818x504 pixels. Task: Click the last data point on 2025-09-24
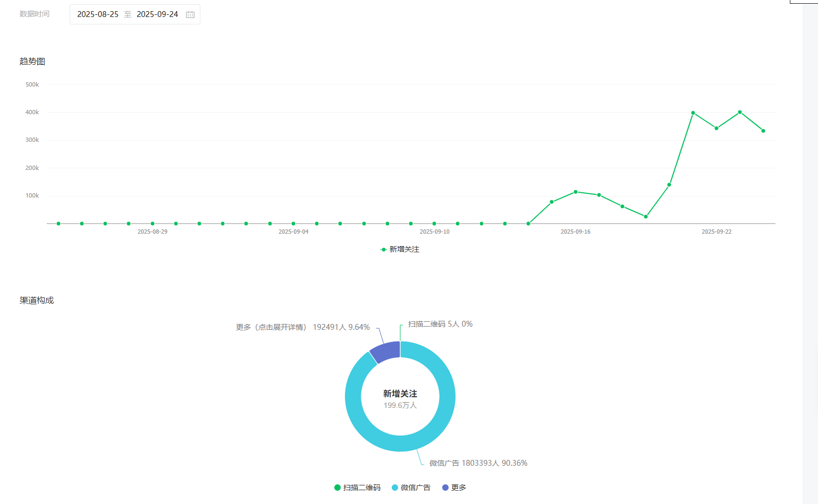coord(763,131)
